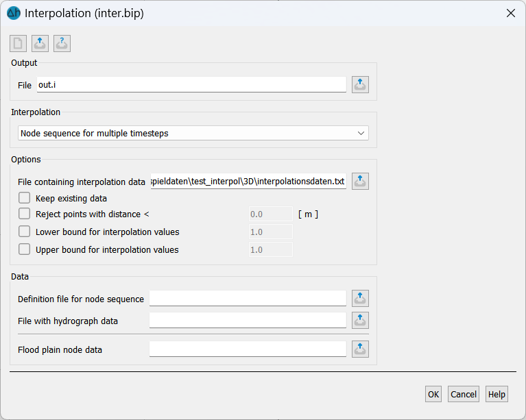Close the Interpolation dialog window
This screenshot has height=420, width=526.
click(x=511, y=13)
